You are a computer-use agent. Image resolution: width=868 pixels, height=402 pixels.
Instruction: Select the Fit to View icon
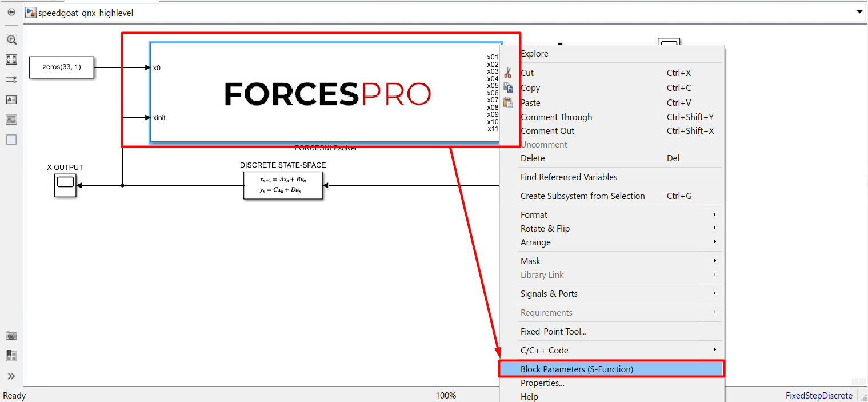[11, 59]
